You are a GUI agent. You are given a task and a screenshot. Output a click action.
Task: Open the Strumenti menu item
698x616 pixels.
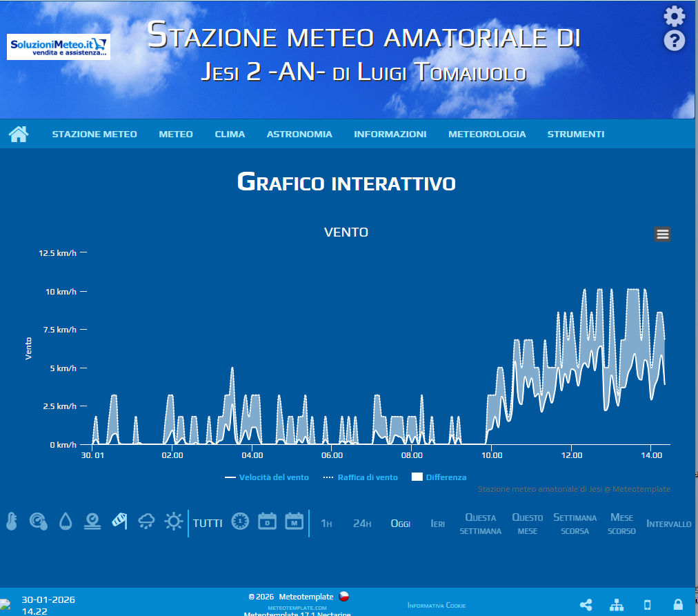(x=575, y=135)
